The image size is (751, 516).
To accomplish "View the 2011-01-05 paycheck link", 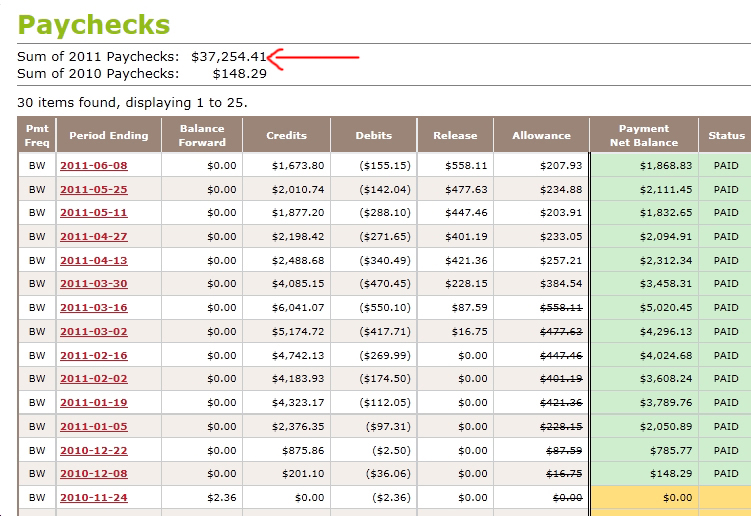I will [x=93, y=426].
